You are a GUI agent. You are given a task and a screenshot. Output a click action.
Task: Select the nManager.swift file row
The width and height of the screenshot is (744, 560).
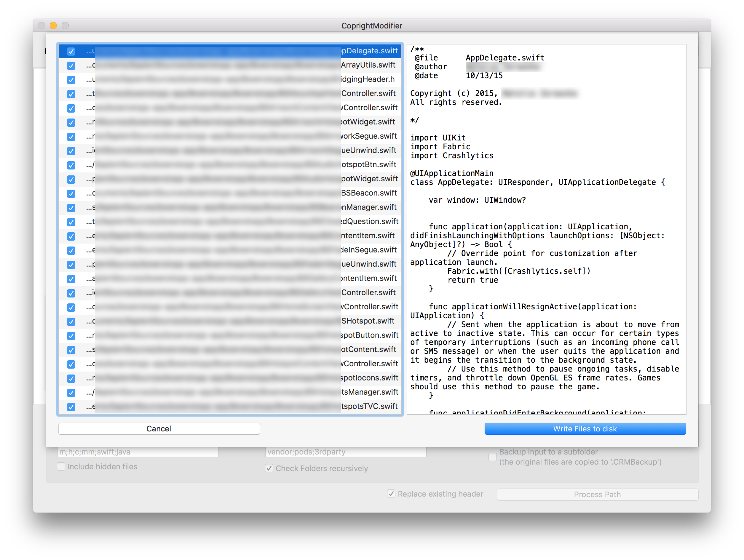[368, 207]
